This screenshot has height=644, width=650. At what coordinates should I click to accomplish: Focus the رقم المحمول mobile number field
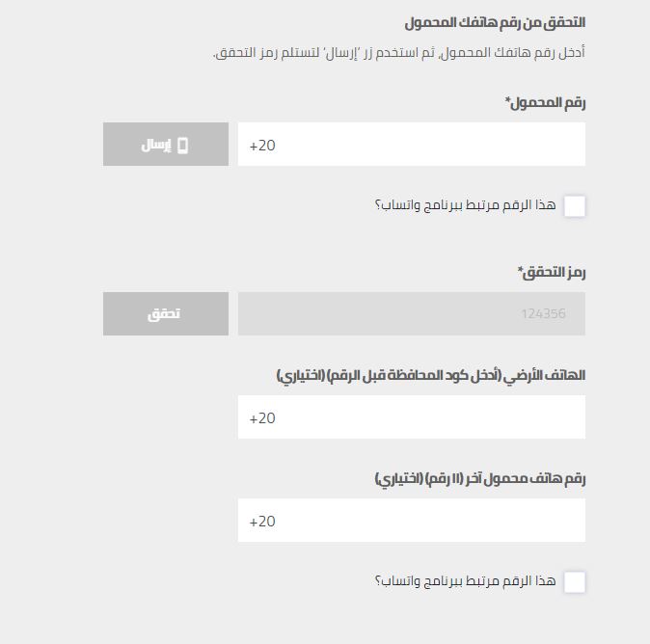tap(411, 145)
